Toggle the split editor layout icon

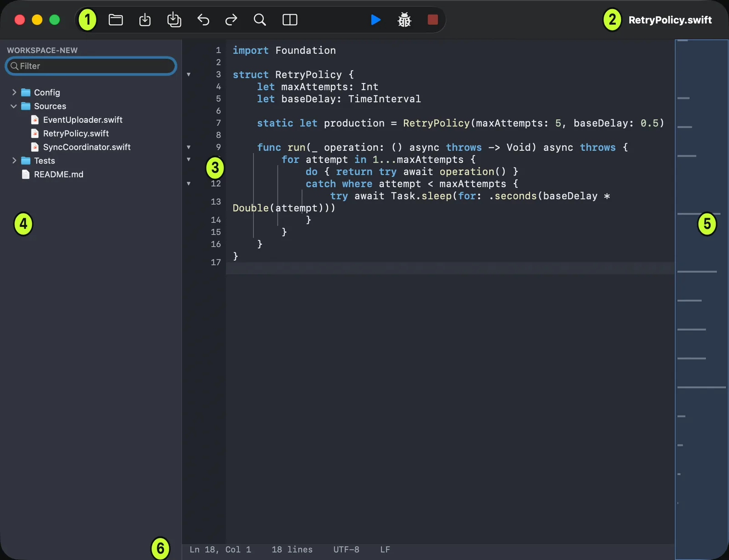coord(290,20)
